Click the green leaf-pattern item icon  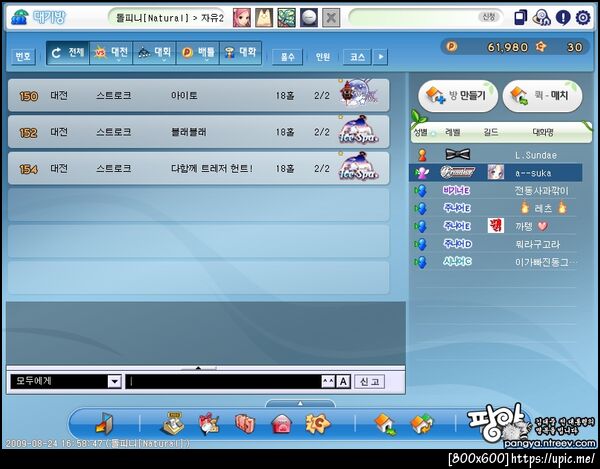coord(286,18)
